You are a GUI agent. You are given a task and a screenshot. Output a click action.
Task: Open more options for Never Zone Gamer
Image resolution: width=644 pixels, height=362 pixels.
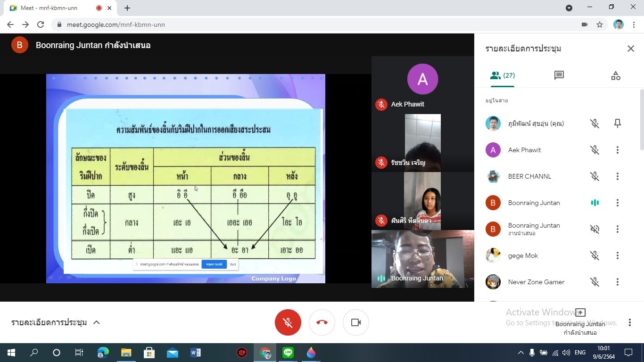point(617,282)
